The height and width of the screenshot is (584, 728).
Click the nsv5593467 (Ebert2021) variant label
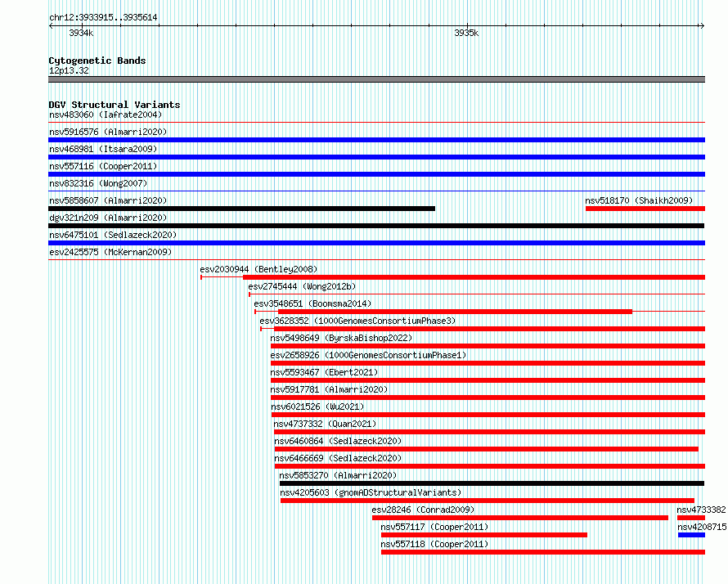[324, 372]
